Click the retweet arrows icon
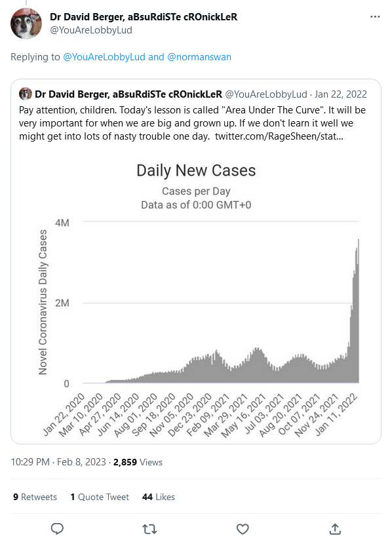The height and width of the screenshot is (544, 392). pyautogui.click(x=149, y=529)
